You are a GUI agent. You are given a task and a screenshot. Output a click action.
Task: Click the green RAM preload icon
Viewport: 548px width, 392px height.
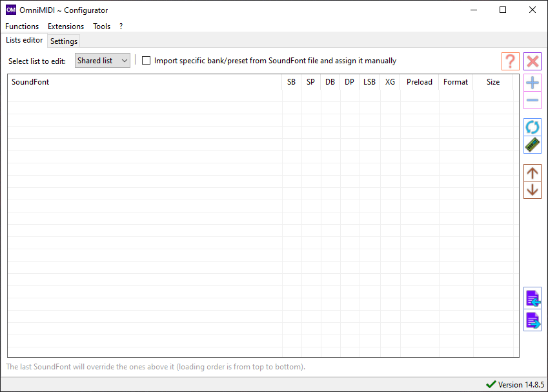(x=533, y=145)
